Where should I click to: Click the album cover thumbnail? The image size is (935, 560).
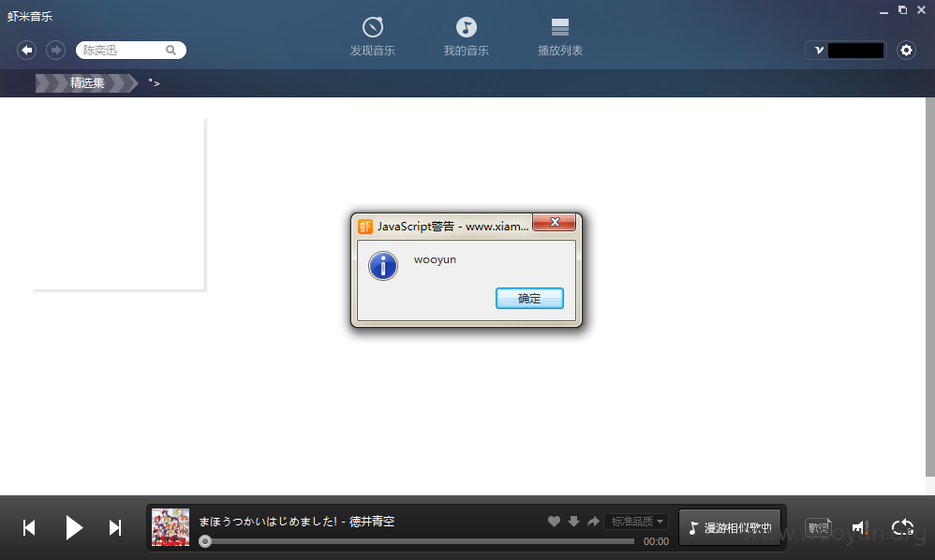pyautogui.click(x=171, y=527)
